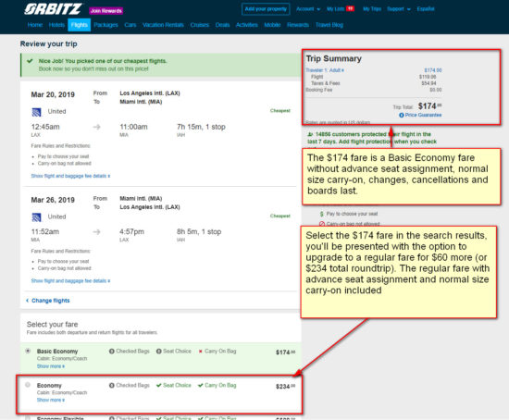Screen dimensions: 509x420
Task: Click the Cheapest label on Mar 26 flight
Action: [x=280, y=216]
